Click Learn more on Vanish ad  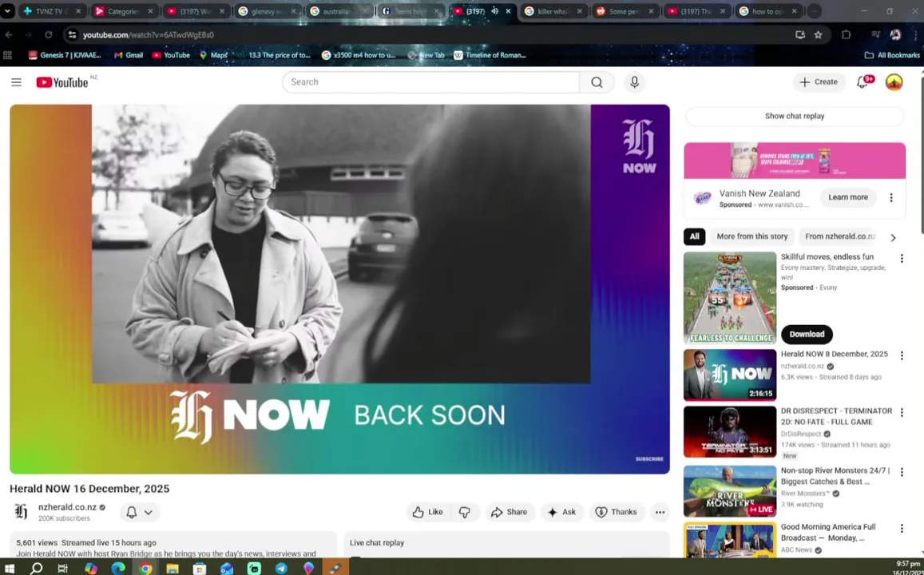[848, 197]
